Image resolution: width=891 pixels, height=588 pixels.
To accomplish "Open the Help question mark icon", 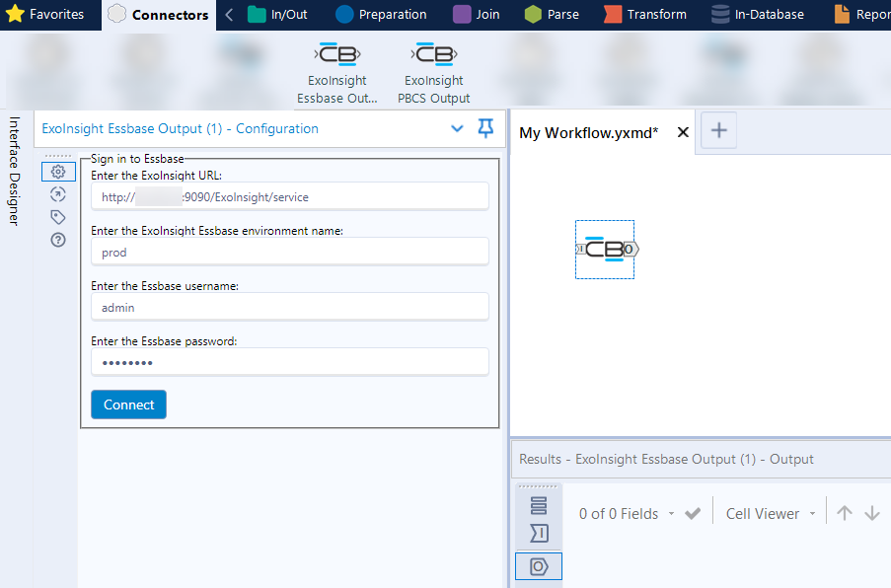I will coord(58,240).
